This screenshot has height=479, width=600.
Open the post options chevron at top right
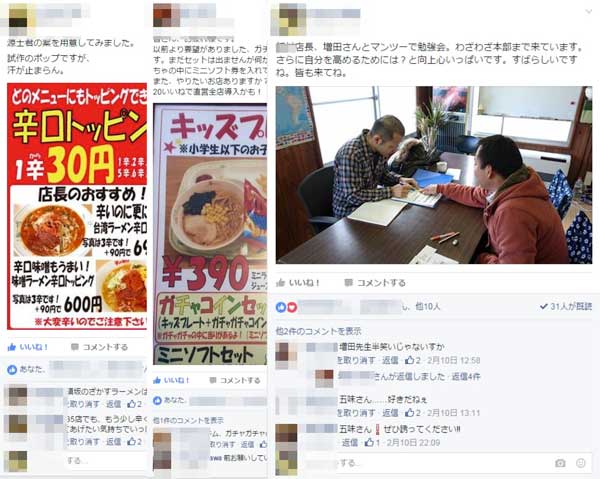tap(589, 12)
